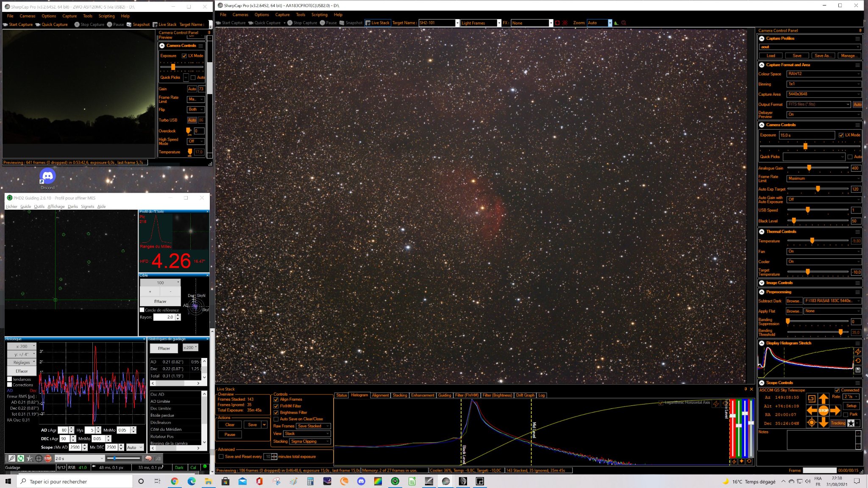Enable Auto Save on Clear/Close
This screenshot has width=868, height=488.
click(x=276, y=419)
